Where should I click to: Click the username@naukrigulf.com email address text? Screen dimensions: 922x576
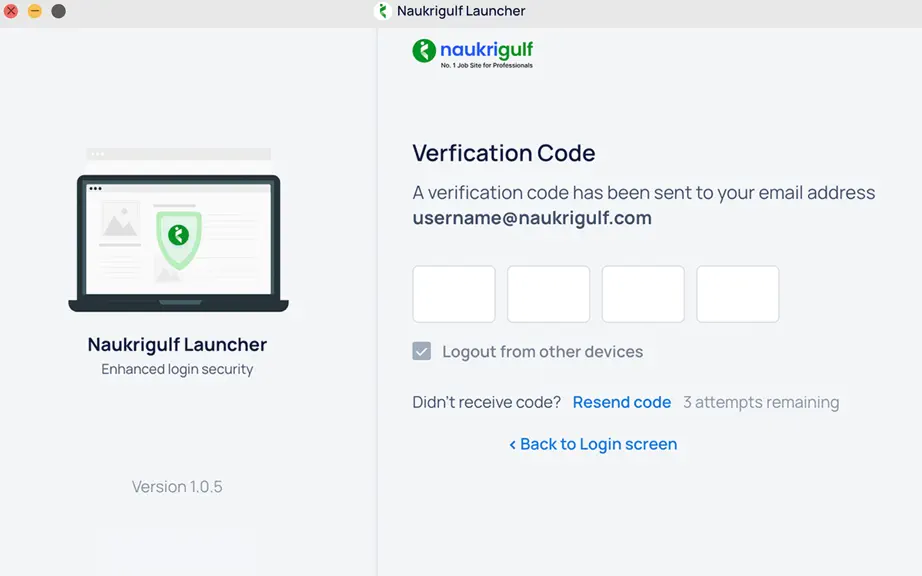[x=532, y=218]
